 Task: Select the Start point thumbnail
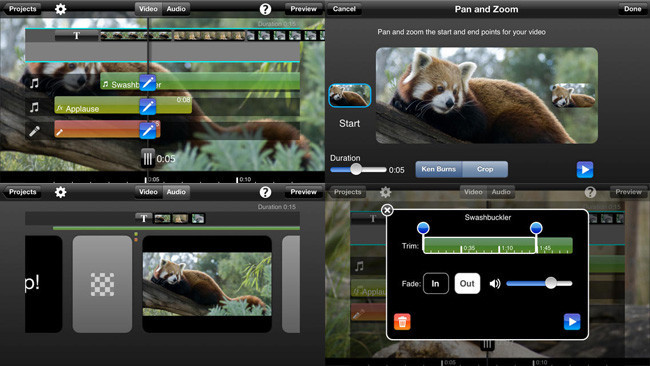(349, 95)
